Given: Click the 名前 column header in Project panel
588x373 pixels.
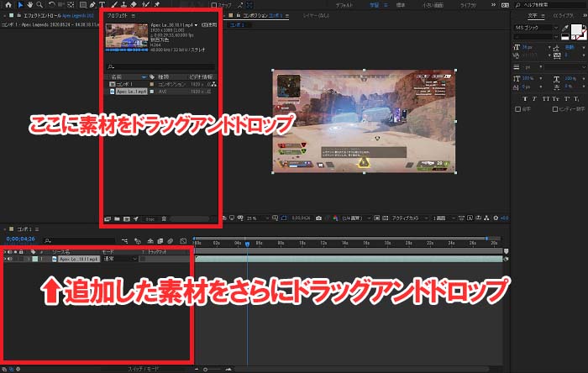Looking at the screenshot, I should [x=117, y=76].
